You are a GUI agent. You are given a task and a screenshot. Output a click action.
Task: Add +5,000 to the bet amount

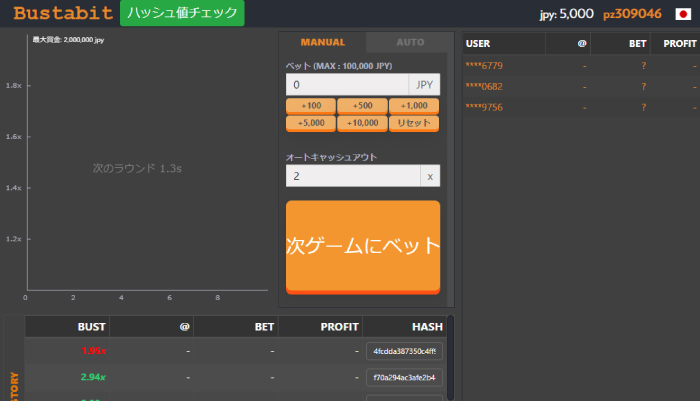pyautogui.click(x=310, y=123)
